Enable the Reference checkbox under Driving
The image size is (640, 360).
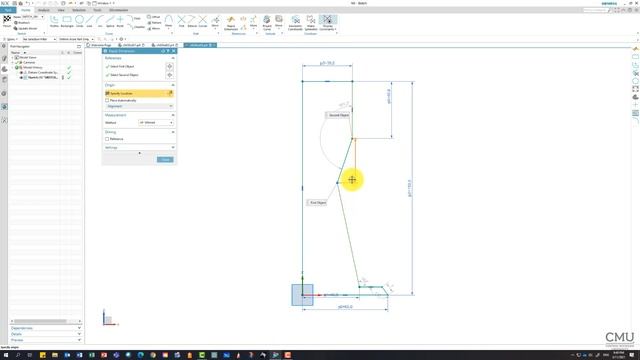pyautogui.click(x=107, y=139)
